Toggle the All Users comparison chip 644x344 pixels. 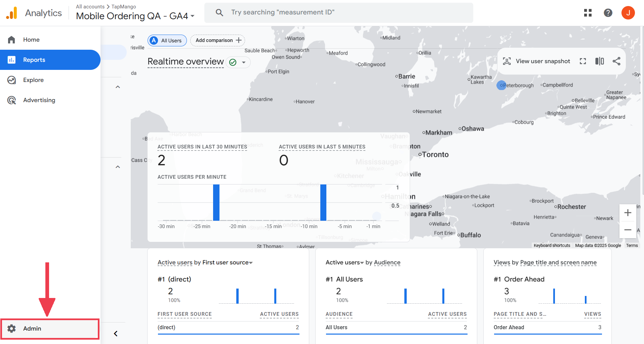pos(167,40)
